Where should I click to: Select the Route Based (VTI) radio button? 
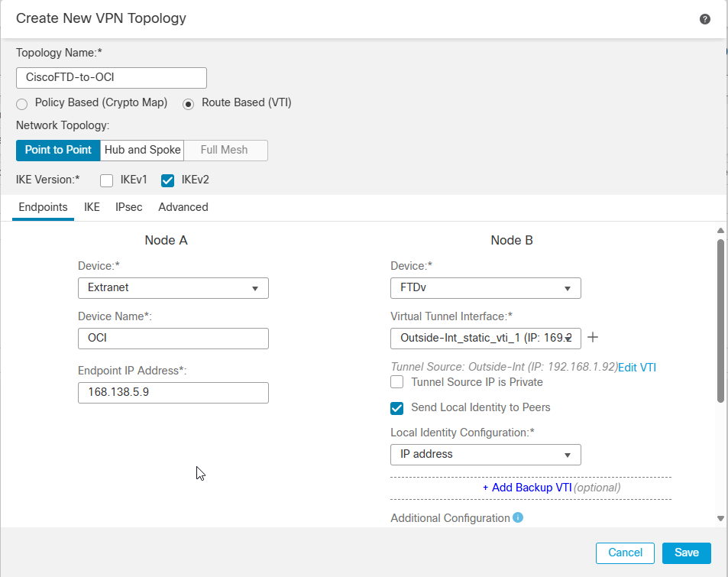pyautogui.click(x=189, y=103)
